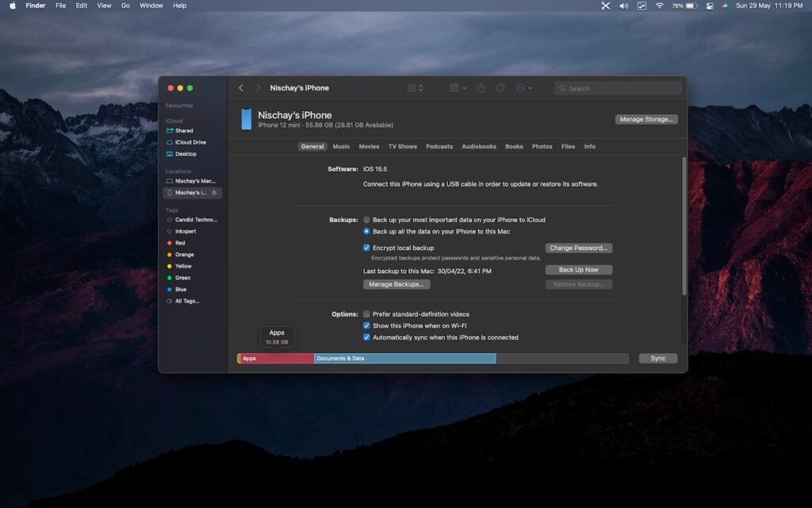Viewport: 812px width, 508px height.
Task: Switch to the Movies tab
Action: click(x=370, y=147)
